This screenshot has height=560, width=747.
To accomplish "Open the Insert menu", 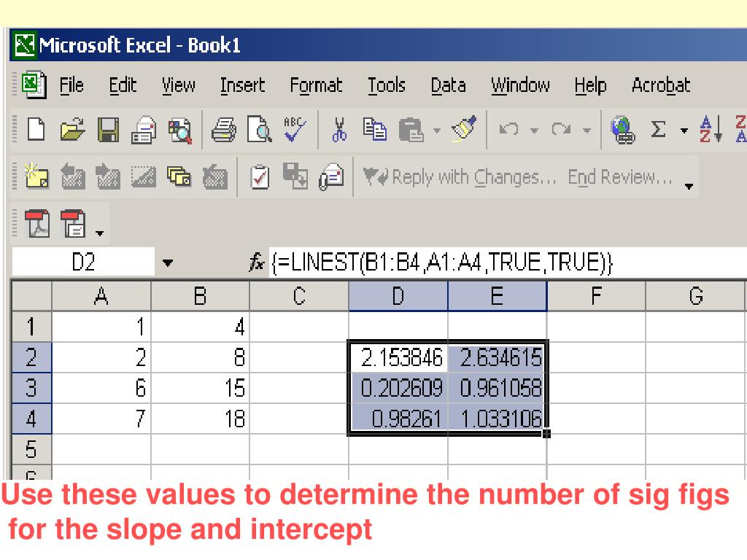I will click(242, 86).
